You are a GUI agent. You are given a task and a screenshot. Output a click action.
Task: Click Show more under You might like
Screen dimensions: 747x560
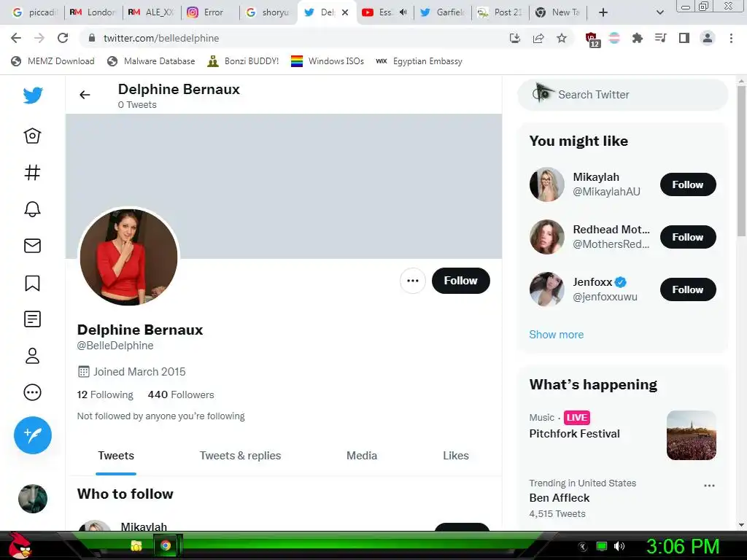tap(556, 335)
